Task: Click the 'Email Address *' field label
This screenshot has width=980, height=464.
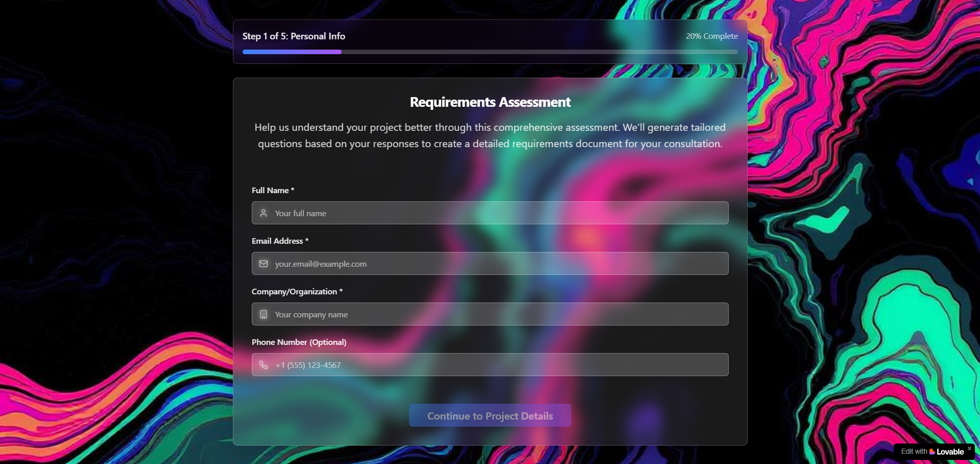Action: [x=280, y=241]
